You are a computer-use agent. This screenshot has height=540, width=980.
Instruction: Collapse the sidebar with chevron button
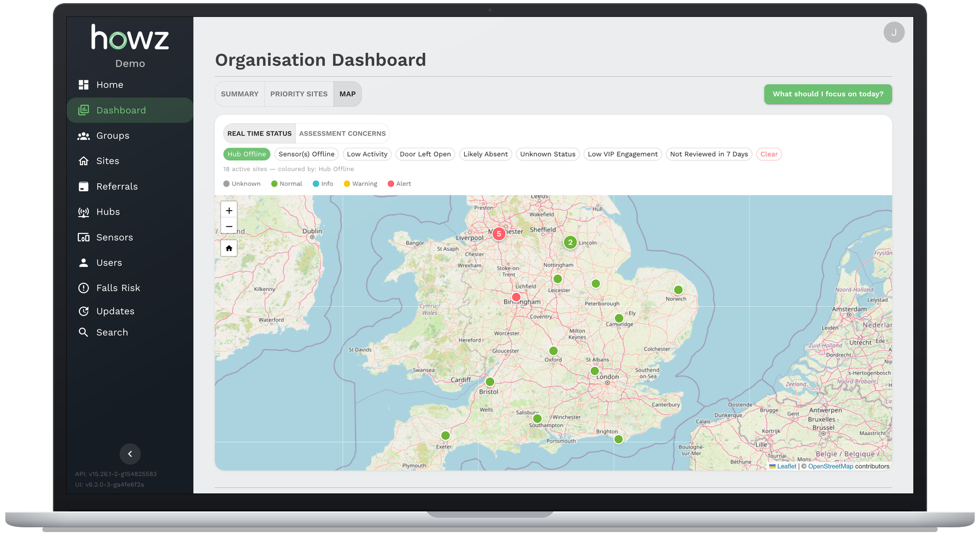(130, 454)
